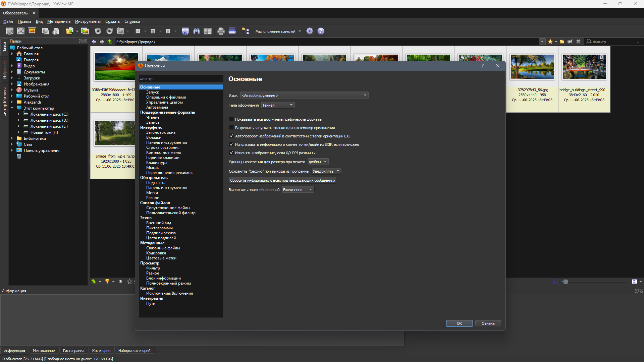Open Новый том (F:) in folder tree

(44, 132)
